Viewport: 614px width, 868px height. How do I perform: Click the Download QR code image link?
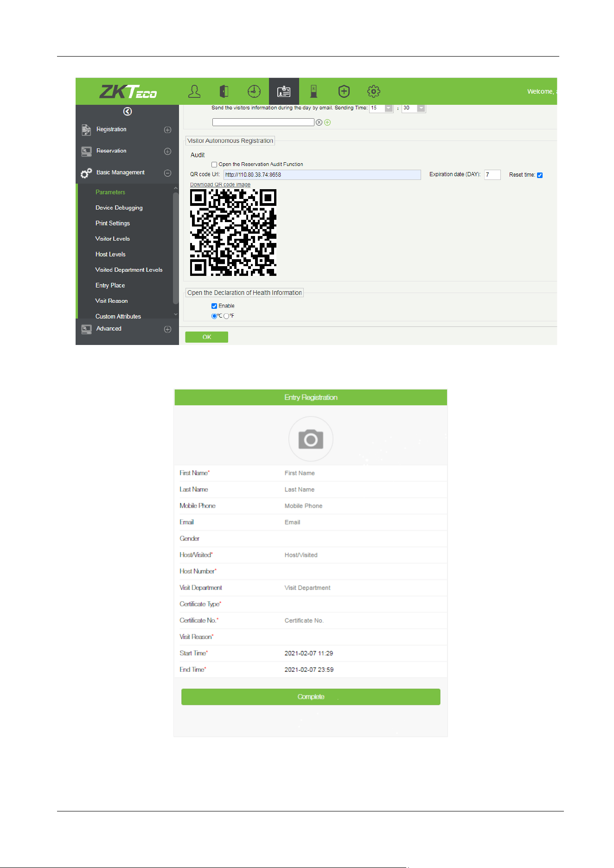coord(220,185)
